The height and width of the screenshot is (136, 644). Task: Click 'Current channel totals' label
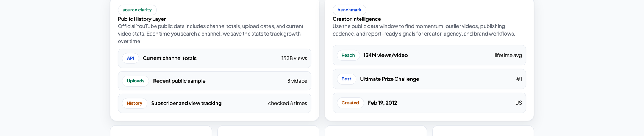(x=170, y=58)
